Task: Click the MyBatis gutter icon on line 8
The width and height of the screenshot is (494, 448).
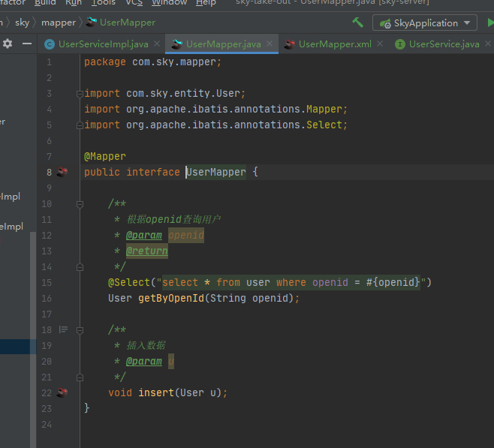Action: tap(62, 172)
